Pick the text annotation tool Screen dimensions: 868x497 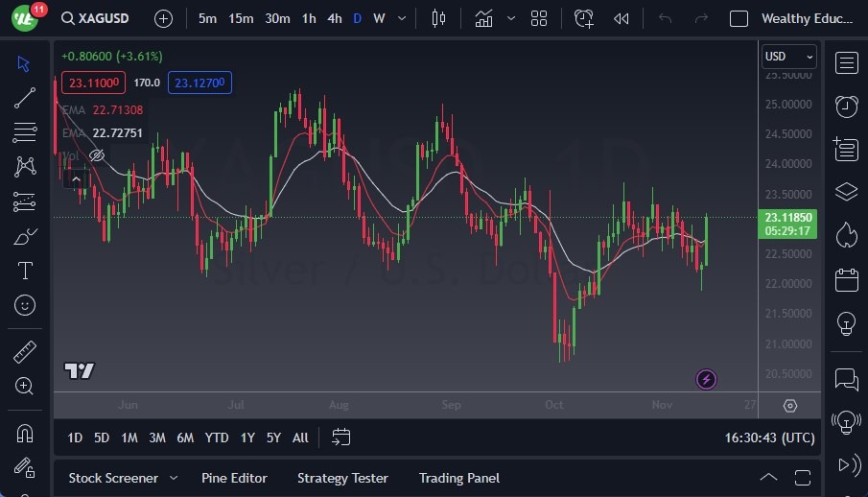(25, 271)
